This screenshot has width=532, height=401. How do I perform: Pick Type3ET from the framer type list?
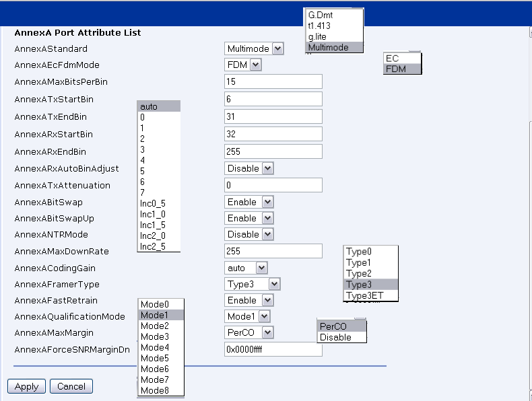tap(362, 295)
